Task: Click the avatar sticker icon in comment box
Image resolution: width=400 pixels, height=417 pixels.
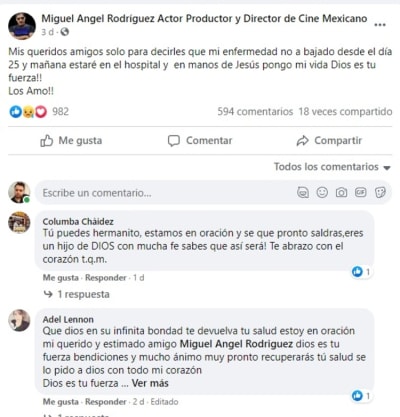Action: [303, 192]
